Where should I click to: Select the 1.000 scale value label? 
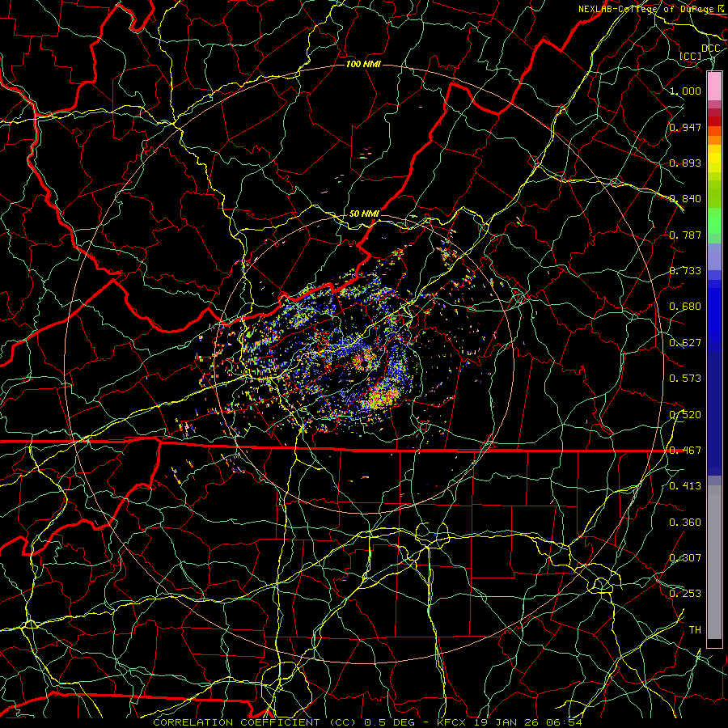pos(685,91)
